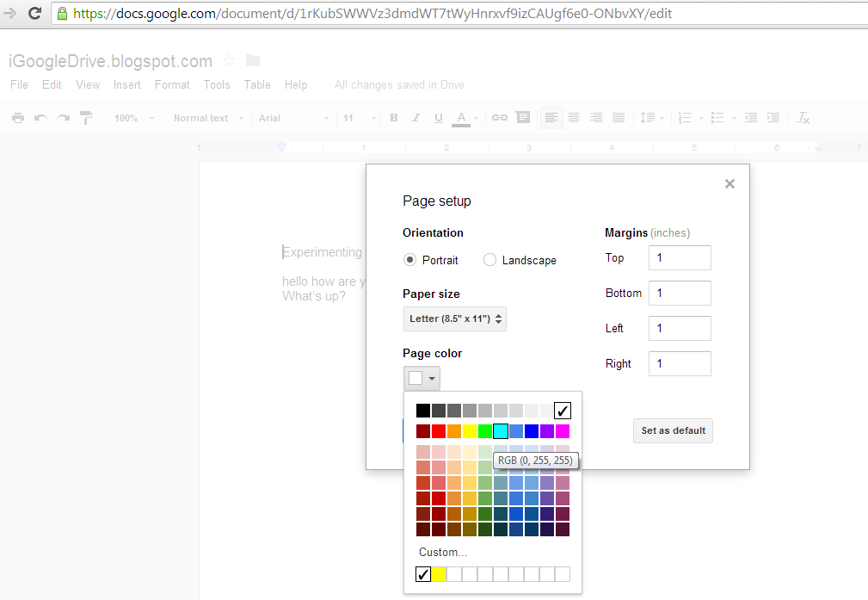Click the Right margin input field
Image resolution: width=868 pixels, height=600 pixels.
point(680,364)
